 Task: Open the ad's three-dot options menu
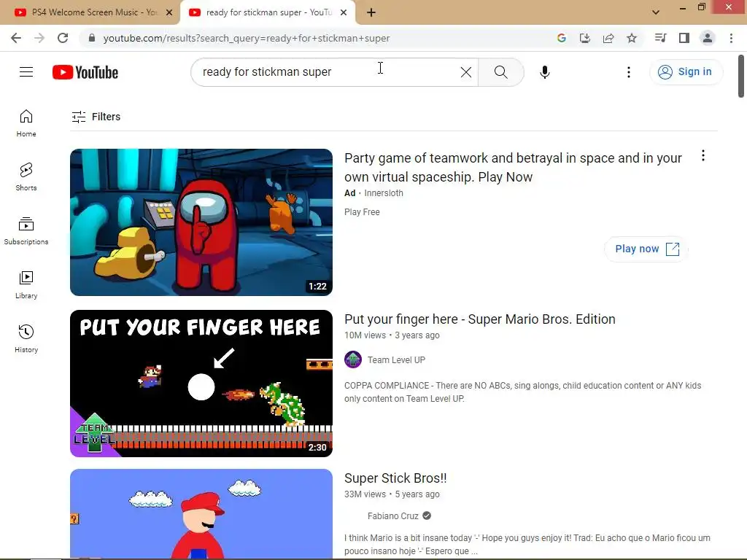tap(703, 156)
